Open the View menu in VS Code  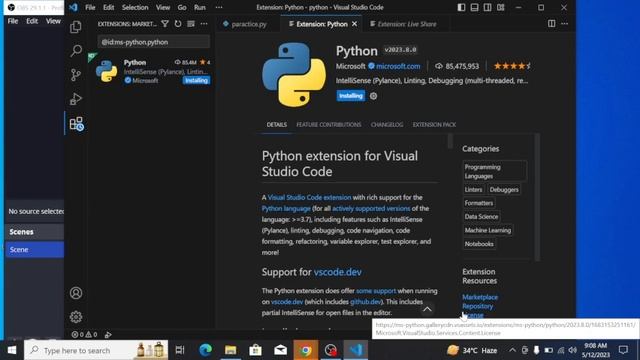click(163, 7)
